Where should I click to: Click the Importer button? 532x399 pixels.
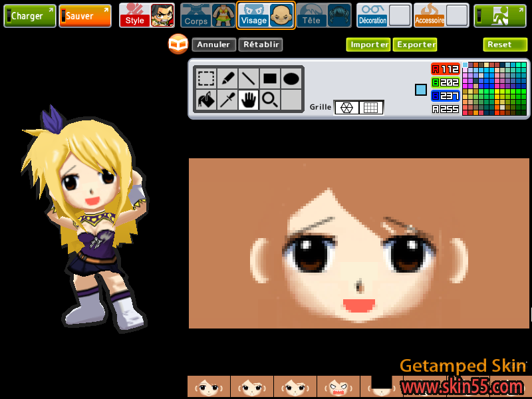368,45
